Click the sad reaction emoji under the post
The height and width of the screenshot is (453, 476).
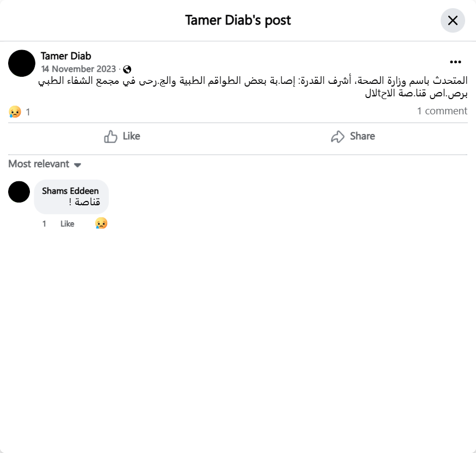click(x=14, y=112)
